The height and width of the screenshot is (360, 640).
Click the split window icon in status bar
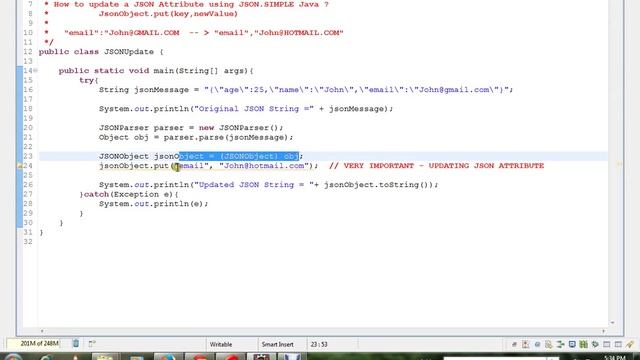tap(618, 344)
